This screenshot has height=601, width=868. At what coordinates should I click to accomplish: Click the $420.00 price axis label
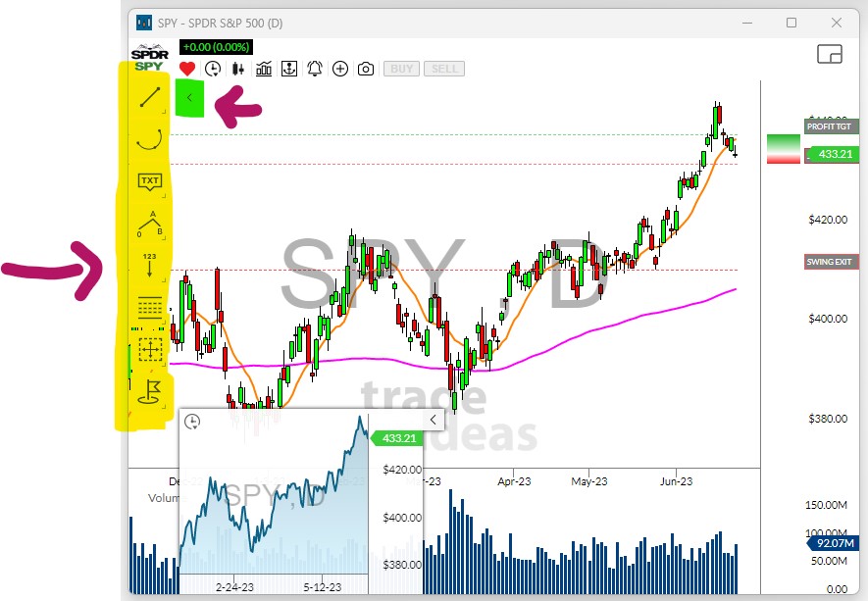[828, 220]
